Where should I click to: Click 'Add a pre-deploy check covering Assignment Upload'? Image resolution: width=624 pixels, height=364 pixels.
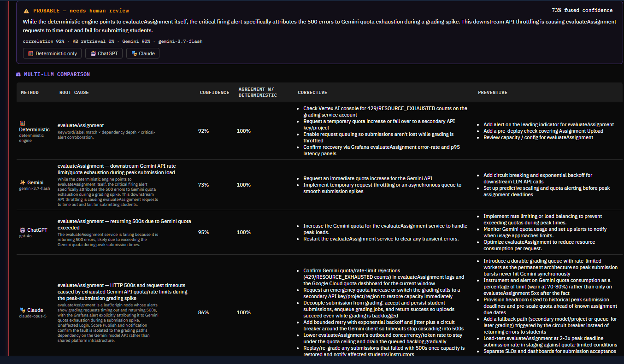pyautogui.click(x=543, y=131)
